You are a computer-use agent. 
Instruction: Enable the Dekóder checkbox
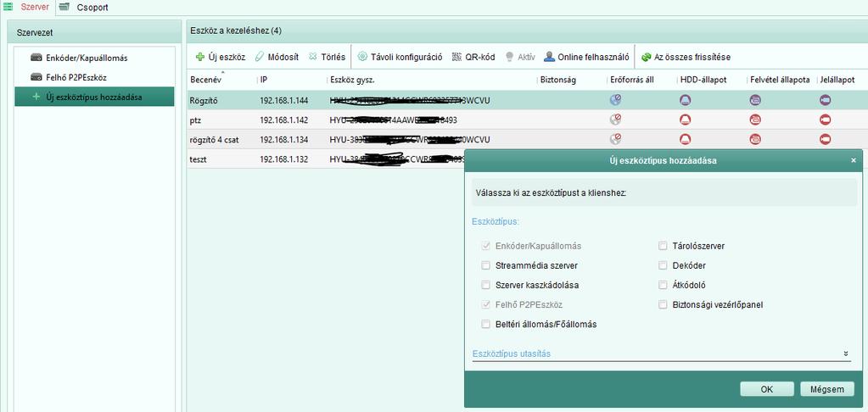click(663, 265)
